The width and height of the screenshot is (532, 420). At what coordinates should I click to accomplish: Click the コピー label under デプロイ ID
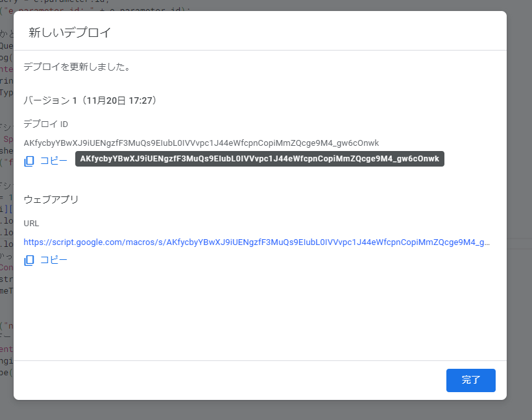54,161
